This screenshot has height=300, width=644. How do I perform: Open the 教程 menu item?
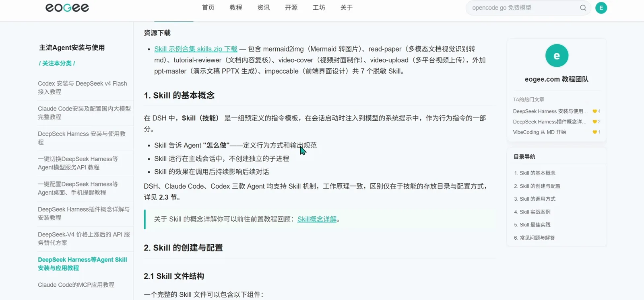236,8
